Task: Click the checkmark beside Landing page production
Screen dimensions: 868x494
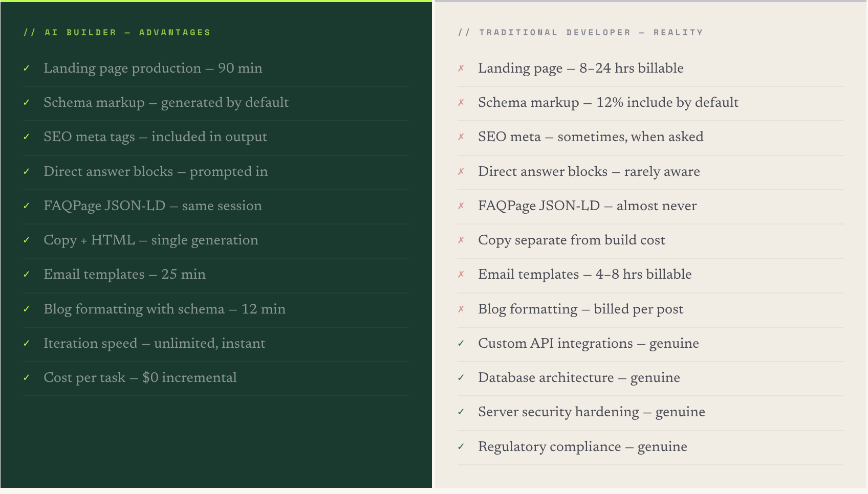Action: (27, 69)
